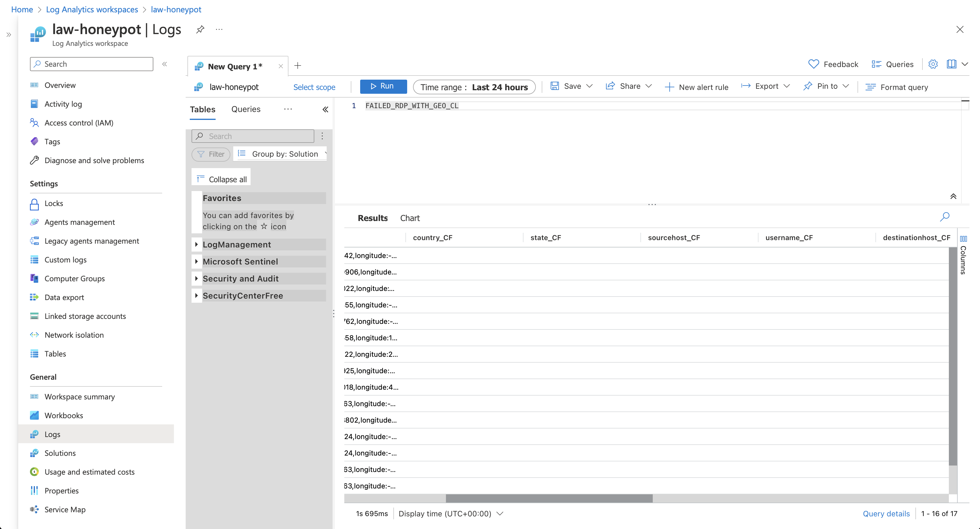980x529 pixels.
Task: Click the Computer Groups icon
Action: 34,278
